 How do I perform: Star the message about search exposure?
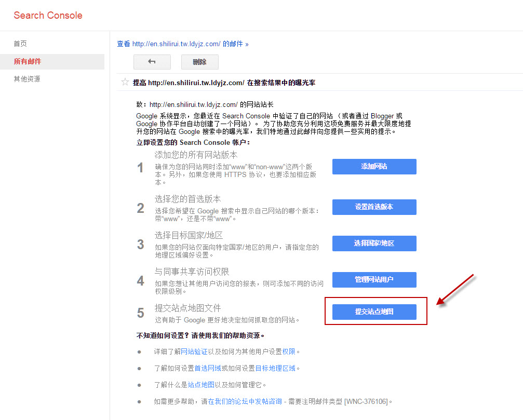[125, 82]
